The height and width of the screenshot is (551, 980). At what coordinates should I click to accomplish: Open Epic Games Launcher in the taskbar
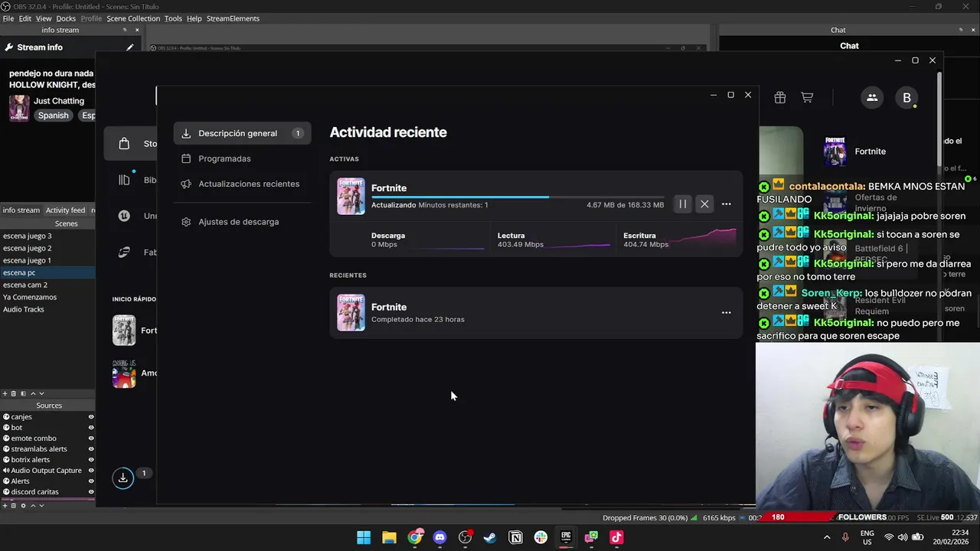click(x=566, y=537)
